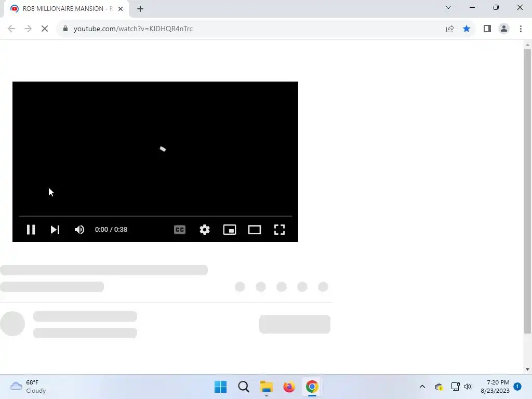
Task: Click the Chrome taskbar icon
Action: [312, 387]
